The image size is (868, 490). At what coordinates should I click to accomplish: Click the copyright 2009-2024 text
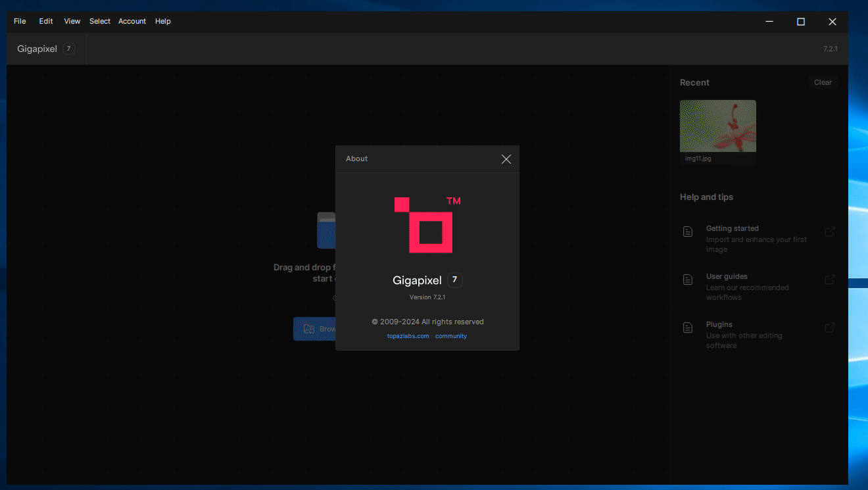[x=427, y=322]
